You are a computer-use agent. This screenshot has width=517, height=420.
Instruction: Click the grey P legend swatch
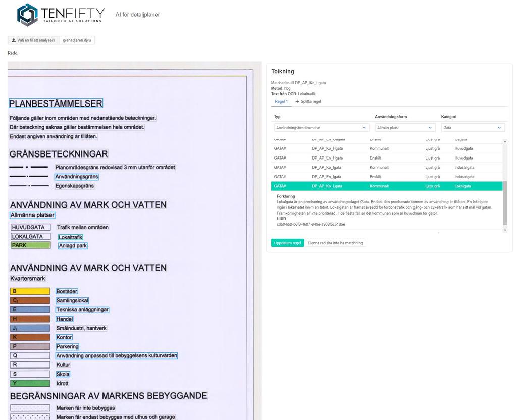(30, 346)
